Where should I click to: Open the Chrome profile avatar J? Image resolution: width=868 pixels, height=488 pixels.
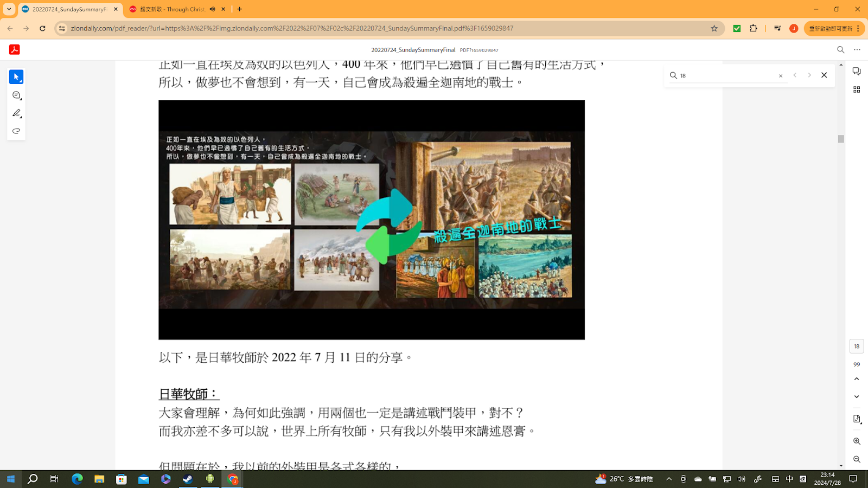coord(794,28)
